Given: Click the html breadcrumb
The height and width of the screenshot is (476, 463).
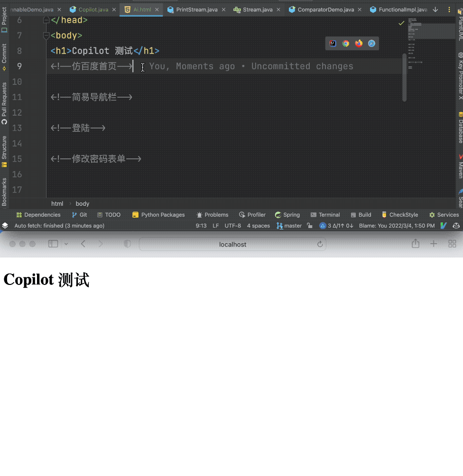Looking at the screenshot, I should [x=57, y=204].
